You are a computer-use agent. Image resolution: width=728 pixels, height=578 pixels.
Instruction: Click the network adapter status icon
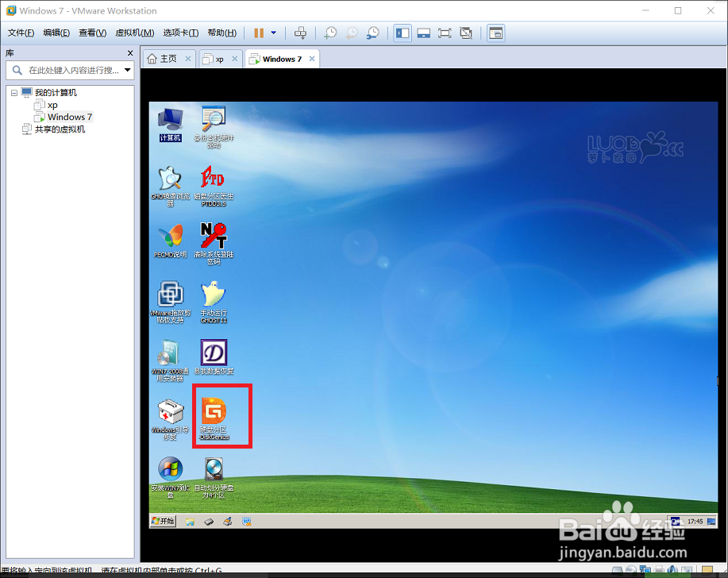point(645,570)
